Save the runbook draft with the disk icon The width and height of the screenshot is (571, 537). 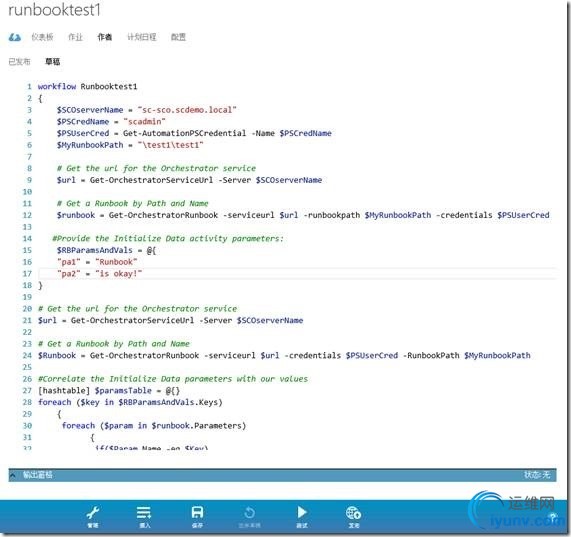(197, 516)
